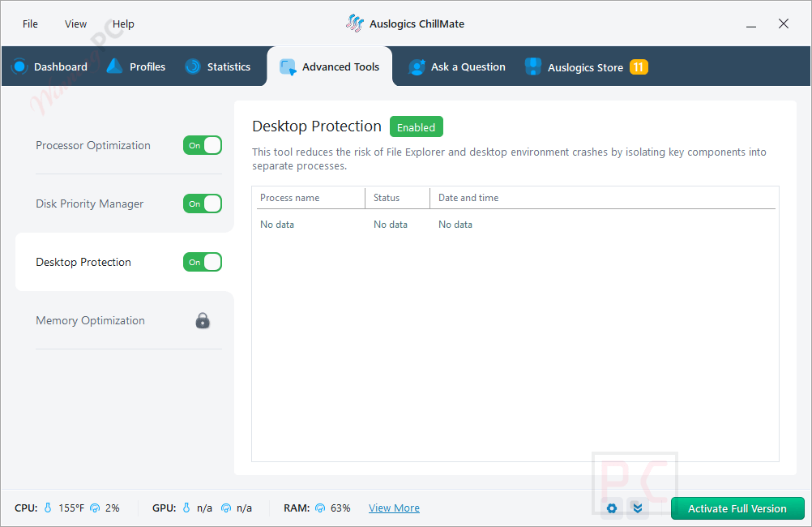
Task: Open settings via the gear icon
Action: pyautogui.click(x=612, y=508)
